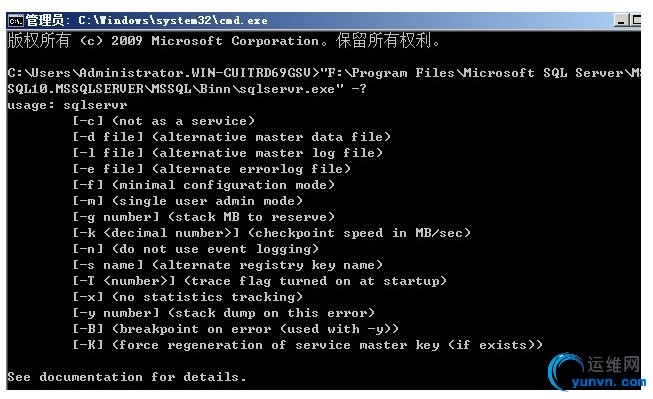Click the [-e file] errorlog file line
The width and height of the screenshot is (653, 399).
coord(212,169)
